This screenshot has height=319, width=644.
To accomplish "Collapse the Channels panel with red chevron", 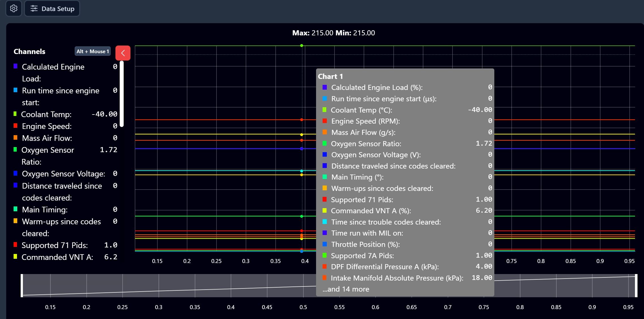I will coord(123,53).
